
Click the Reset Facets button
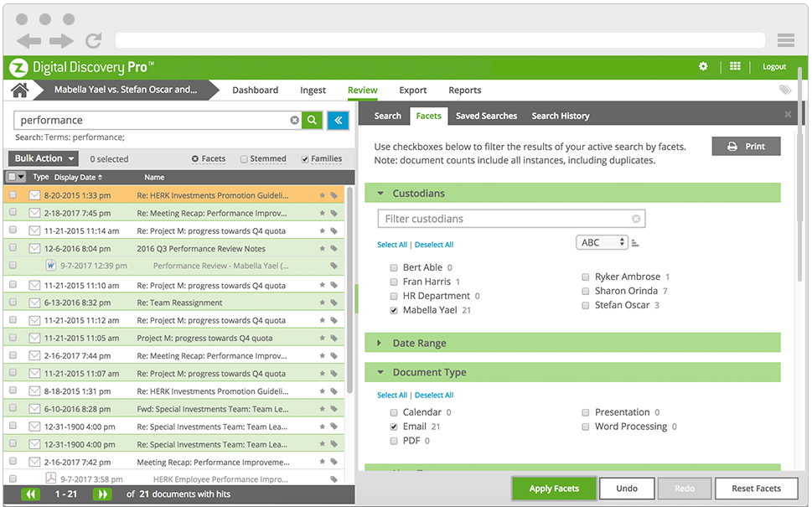[756, 489]
